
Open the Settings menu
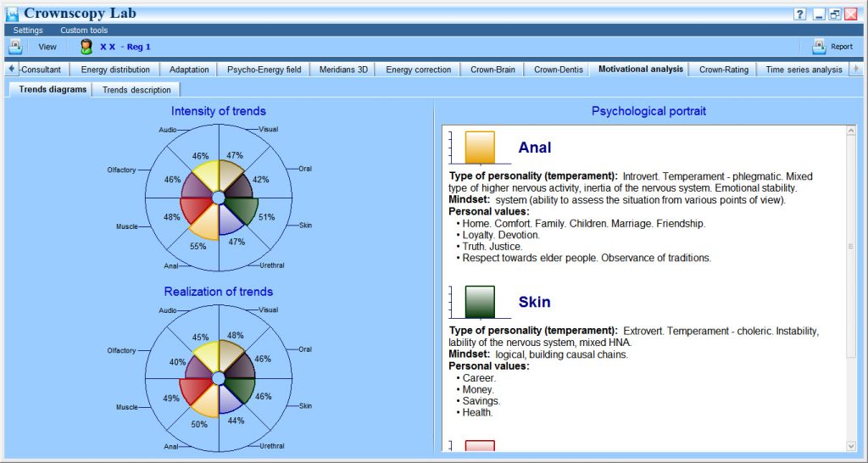click(x=28, y=31)
